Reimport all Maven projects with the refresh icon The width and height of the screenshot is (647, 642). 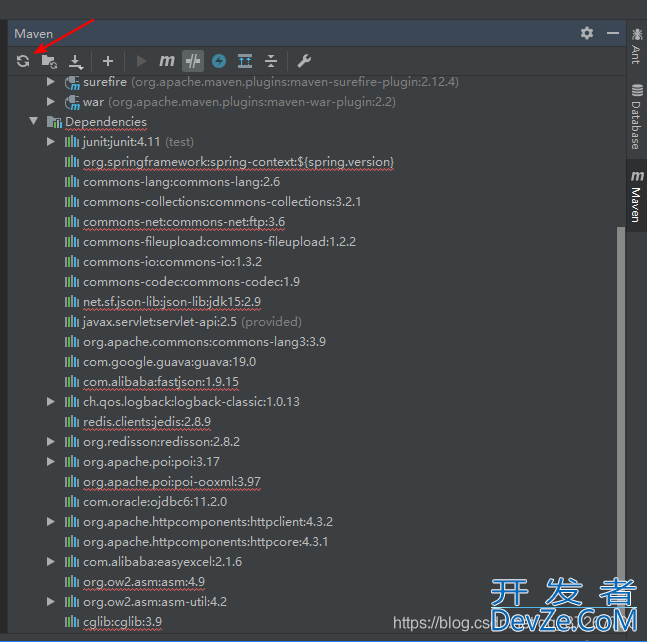[23, 61]
